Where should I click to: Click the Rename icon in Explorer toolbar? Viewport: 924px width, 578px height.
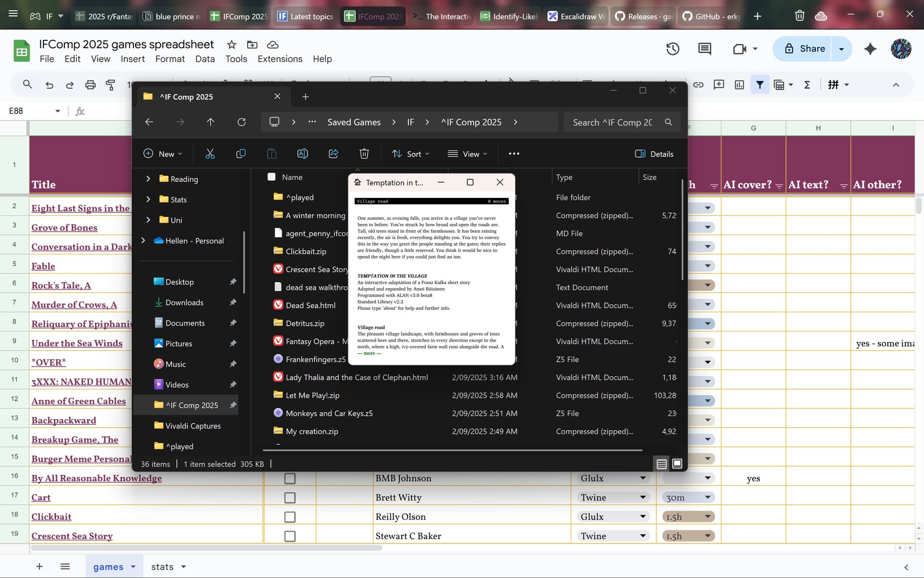[x=302, y=154]
